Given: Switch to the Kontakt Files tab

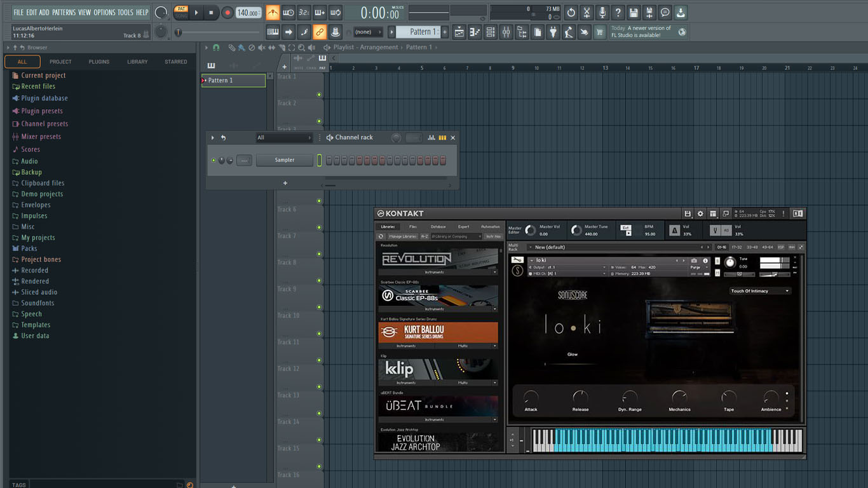Looking at the screenshot, I should pos(413,227).
